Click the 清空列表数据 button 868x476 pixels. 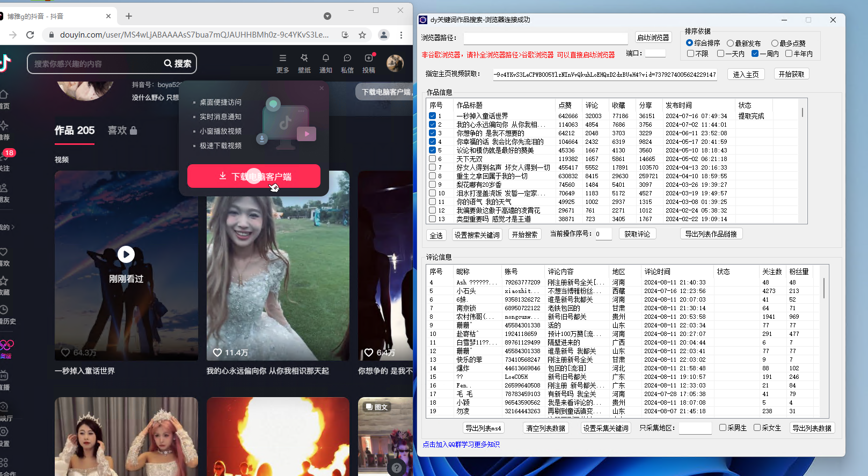545,428
